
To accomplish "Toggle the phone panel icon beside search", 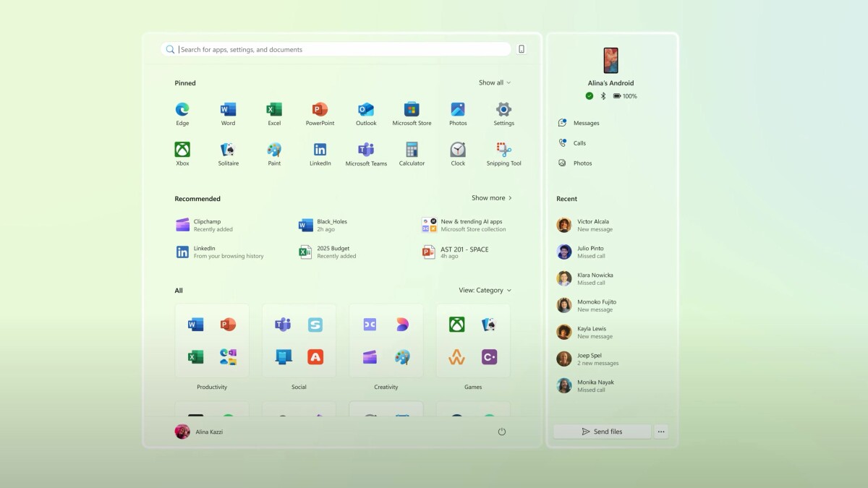I will pyautogui.click(x=522, y=49).
